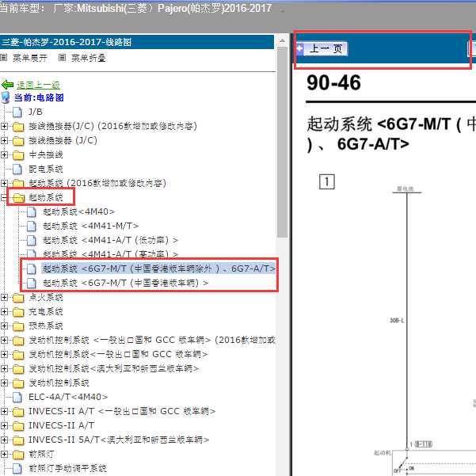Screen dimensions: 476x476
Task: Click the plain 发动机控制系统 folder icon
Action: click(x=18, y=383)
